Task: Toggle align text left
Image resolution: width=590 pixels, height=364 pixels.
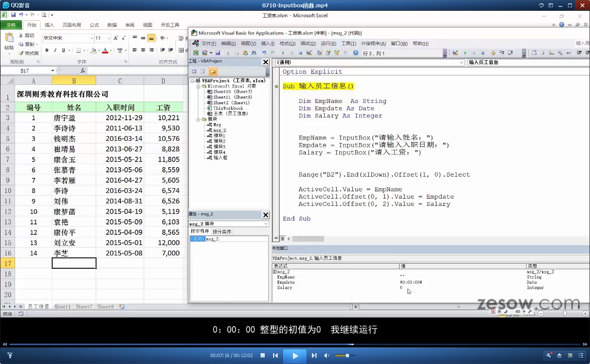Action: coord(135,50)
